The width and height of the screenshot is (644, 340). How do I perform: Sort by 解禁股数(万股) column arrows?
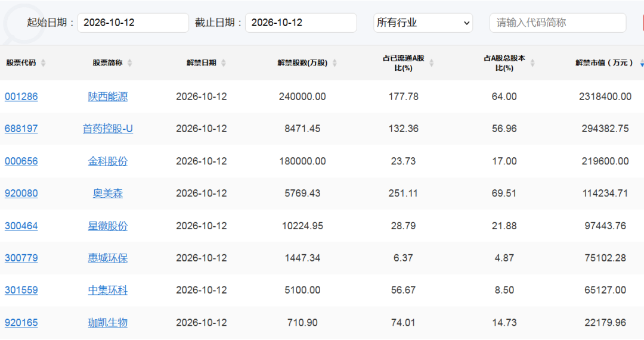[335, 63]
